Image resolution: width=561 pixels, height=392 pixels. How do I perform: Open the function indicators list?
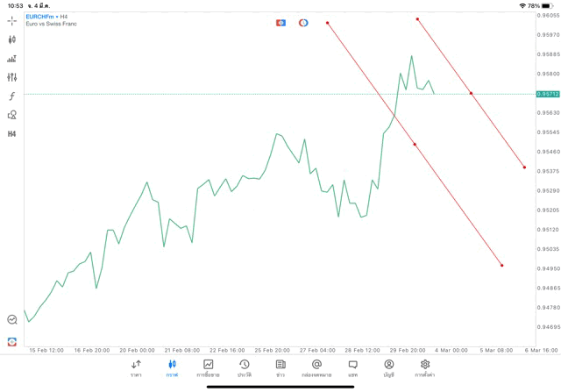(x=11, y=96)
